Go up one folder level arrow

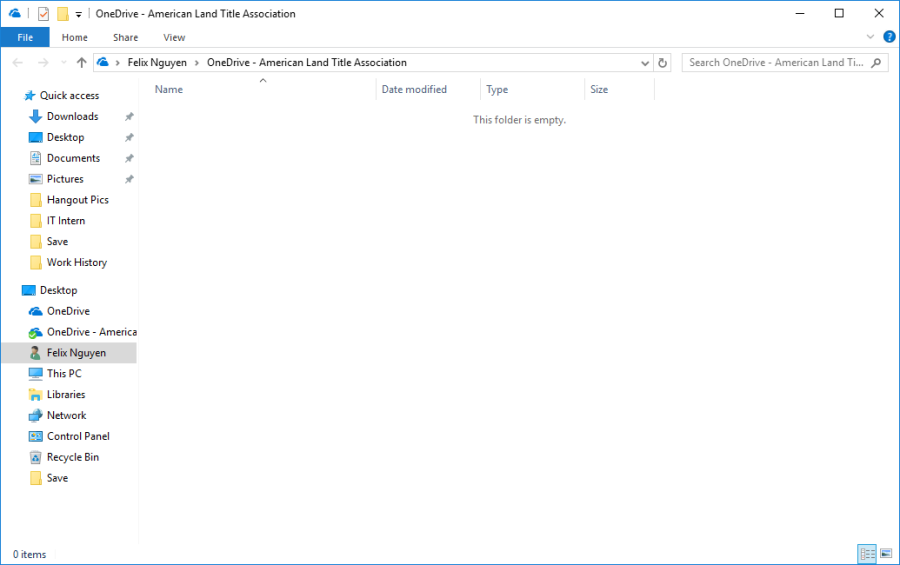pos(82,63)
